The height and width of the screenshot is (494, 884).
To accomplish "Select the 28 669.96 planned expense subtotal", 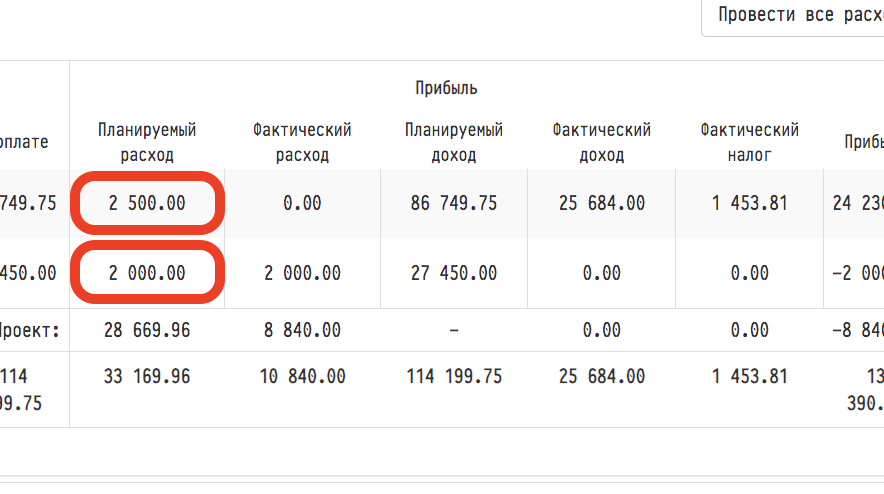I will [x=147, y=330].
